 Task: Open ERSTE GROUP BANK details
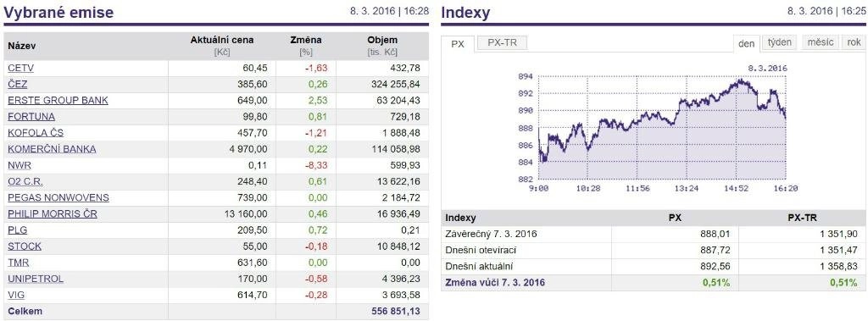click(x=58, y=100)
